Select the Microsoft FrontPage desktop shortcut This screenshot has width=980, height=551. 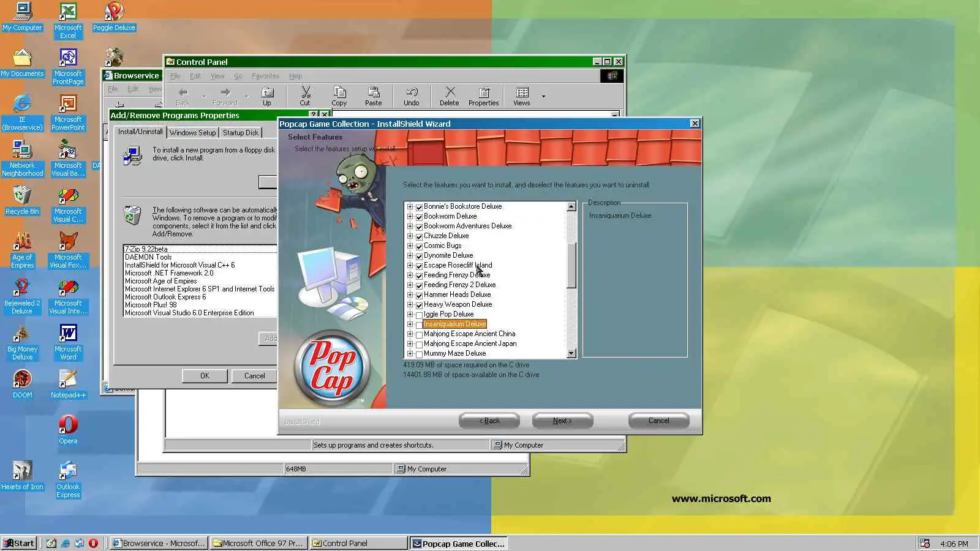(x=68, y=66)
